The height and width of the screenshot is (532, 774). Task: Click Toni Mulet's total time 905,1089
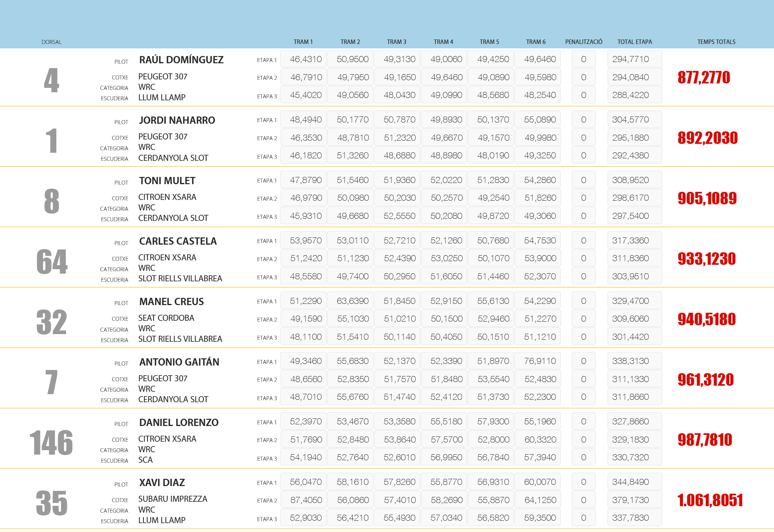(x=707, y=198)
